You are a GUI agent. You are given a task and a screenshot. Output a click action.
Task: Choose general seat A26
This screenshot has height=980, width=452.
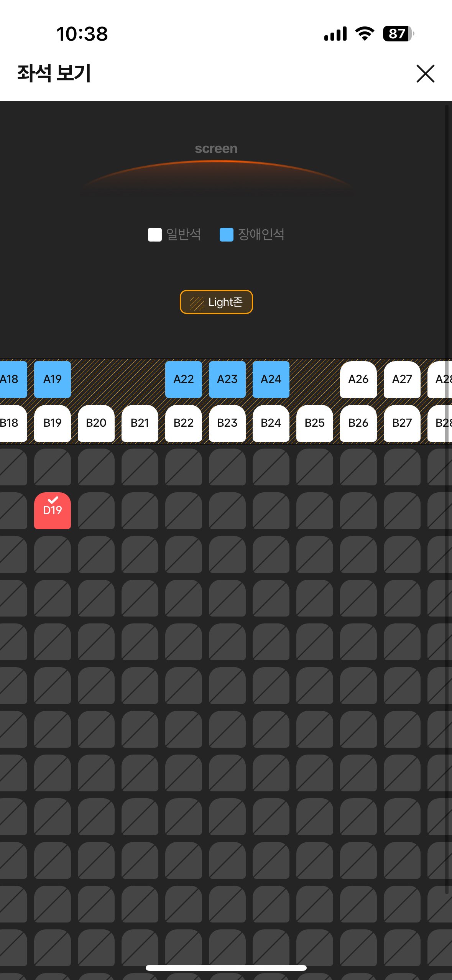358,379
